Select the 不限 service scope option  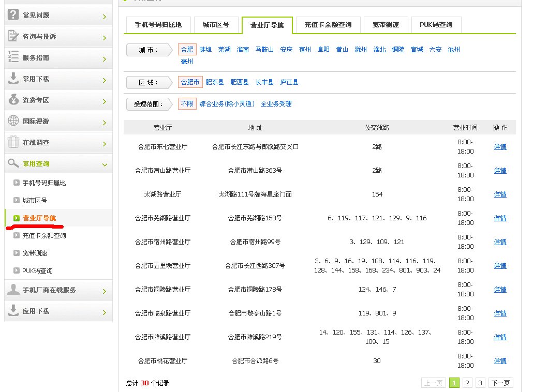click(x=187, y=104)
